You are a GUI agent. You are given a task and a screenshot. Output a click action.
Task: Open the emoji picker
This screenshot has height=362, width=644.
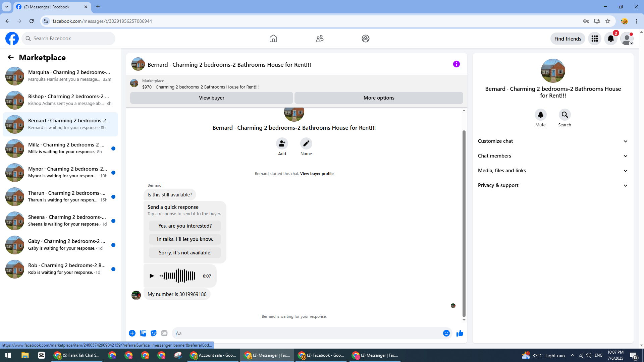pos(446,333)
